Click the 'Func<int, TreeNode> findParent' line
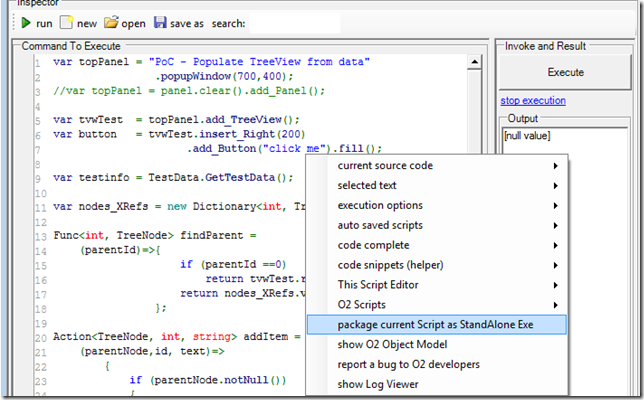644x400 pixels. pos(155,235)
